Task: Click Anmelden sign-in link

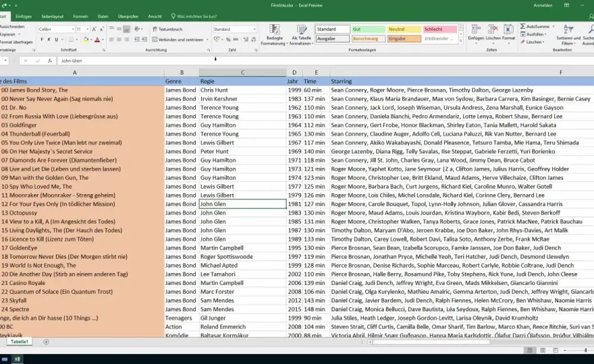Action: 543,5
